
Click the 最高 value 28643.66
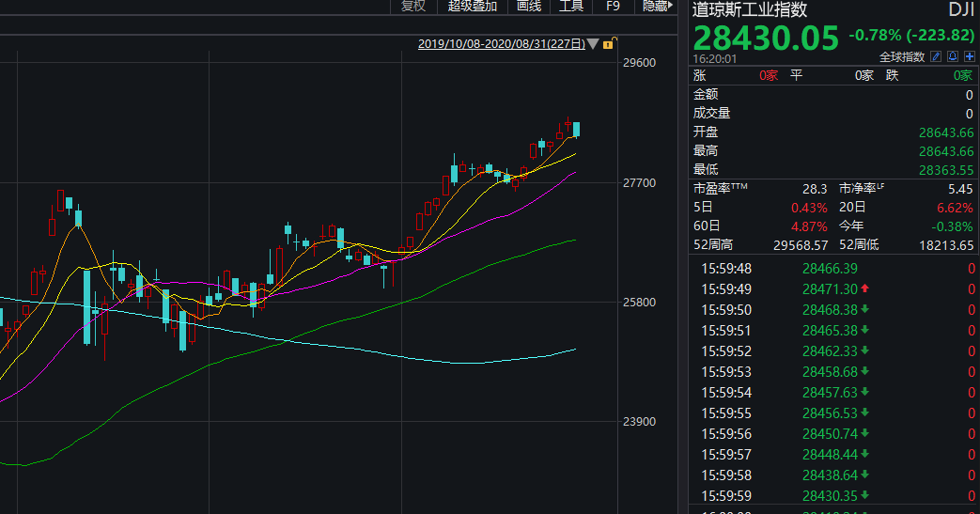coord(946,151)
